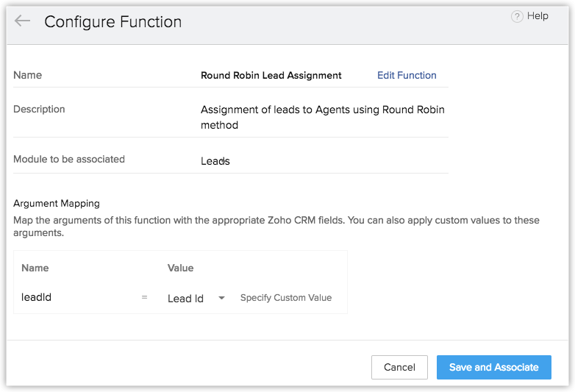Click the Edit Function link

407,75
